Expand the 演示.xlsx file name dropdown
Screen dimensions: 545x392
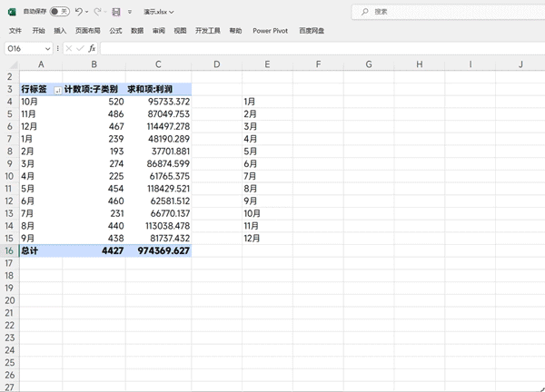[x=172, y=12]
